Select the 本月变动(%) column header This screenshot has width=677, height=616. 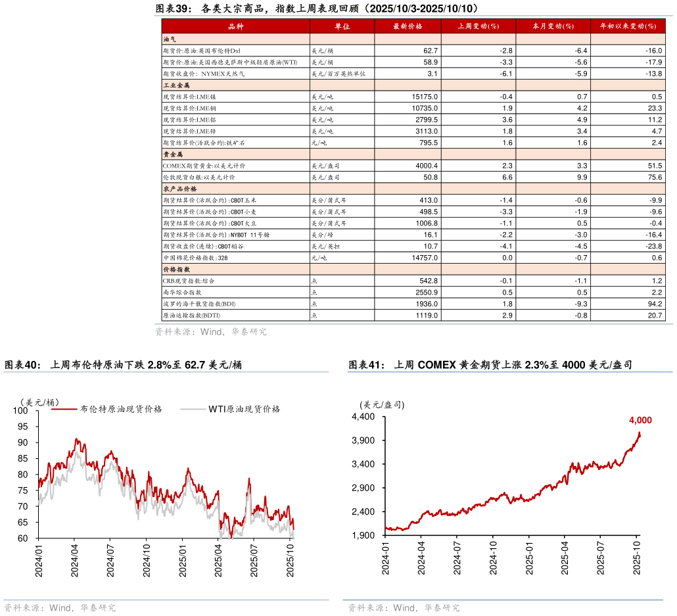click(553, 26)
